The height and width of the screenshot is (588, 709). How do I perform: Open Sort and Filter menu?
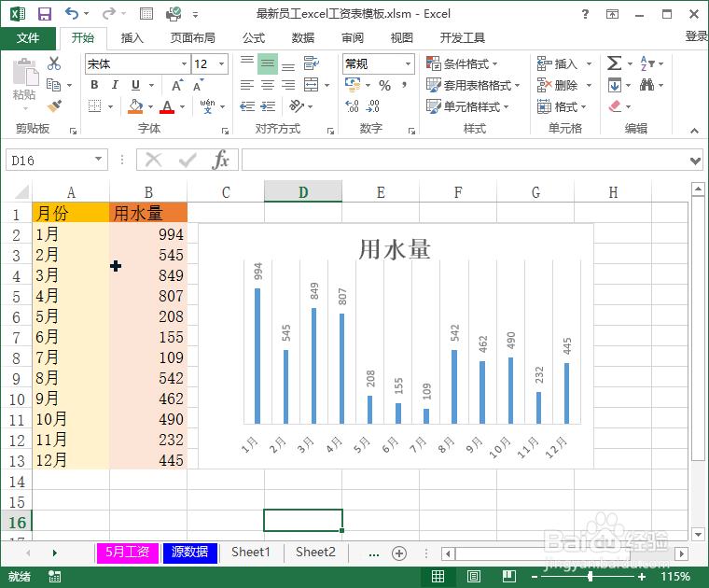[651, 63]
